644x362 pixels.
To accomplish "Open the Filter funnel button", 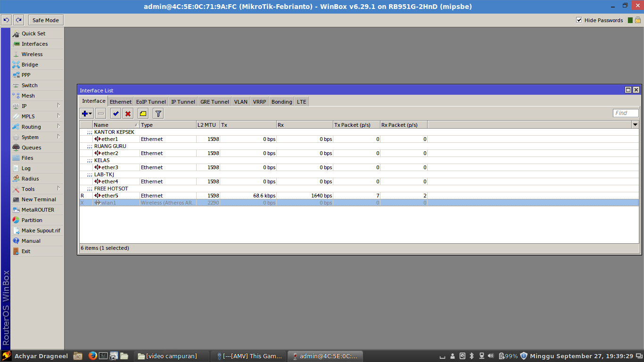I will tap(158, 114).
